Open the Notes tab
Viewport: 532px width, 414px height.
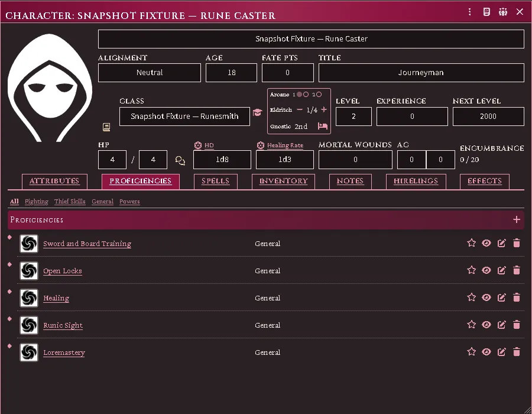click(350, 181)
